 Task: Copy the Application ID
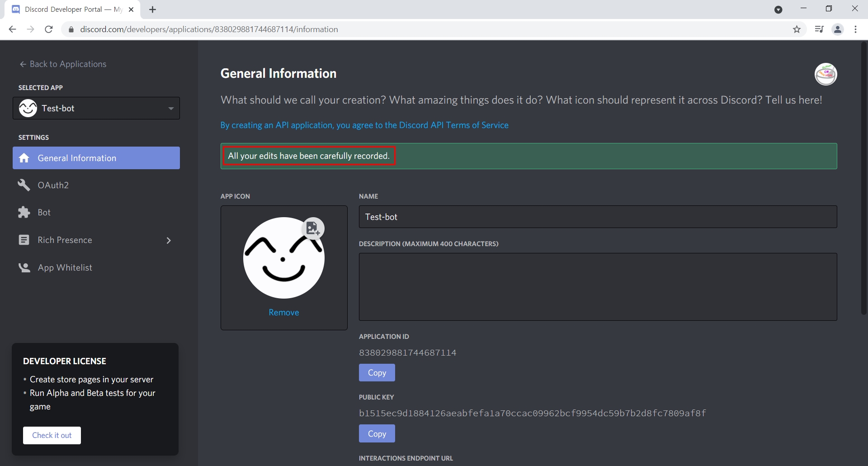pos(377,373)
